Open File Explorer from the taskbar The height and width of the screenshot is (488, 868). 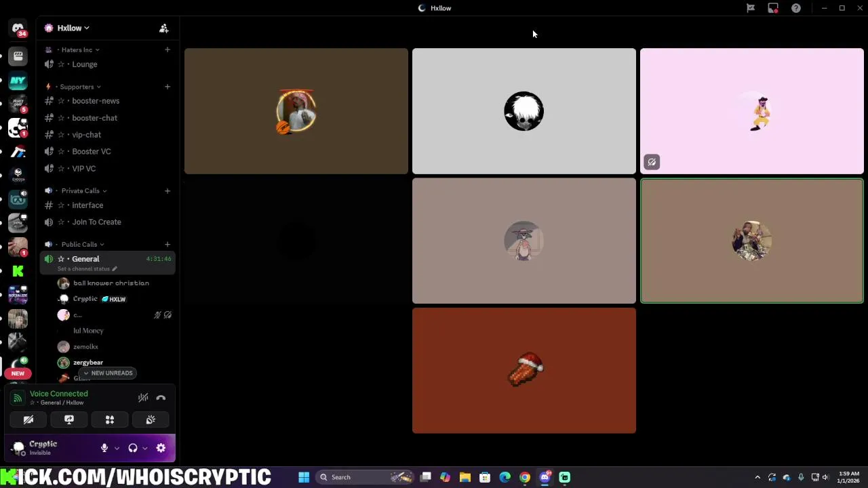[x=465, y=477]
